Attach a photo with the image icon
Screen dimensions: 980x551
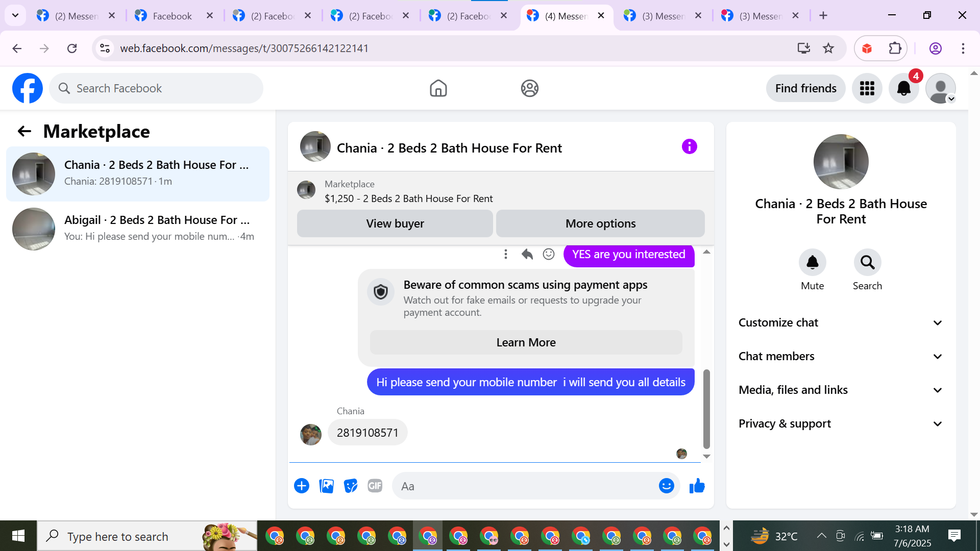pyautogui.click(x=326, y=486)
